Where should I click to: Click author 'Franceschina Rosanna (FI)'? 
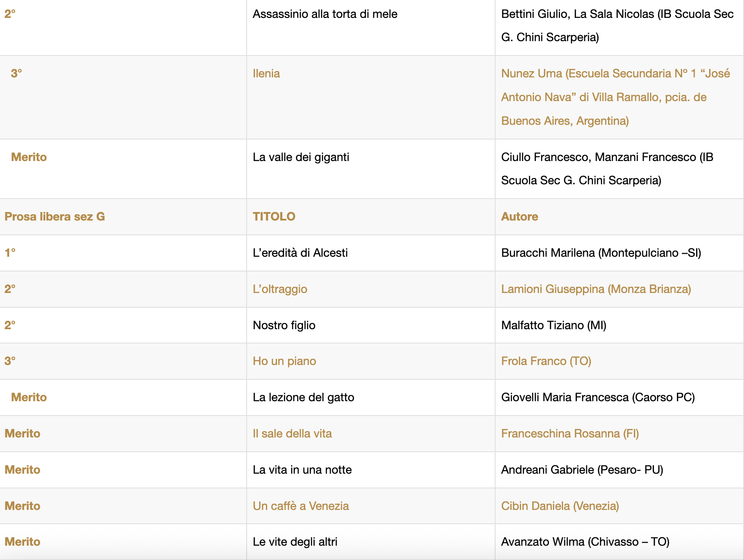(570, 433)
